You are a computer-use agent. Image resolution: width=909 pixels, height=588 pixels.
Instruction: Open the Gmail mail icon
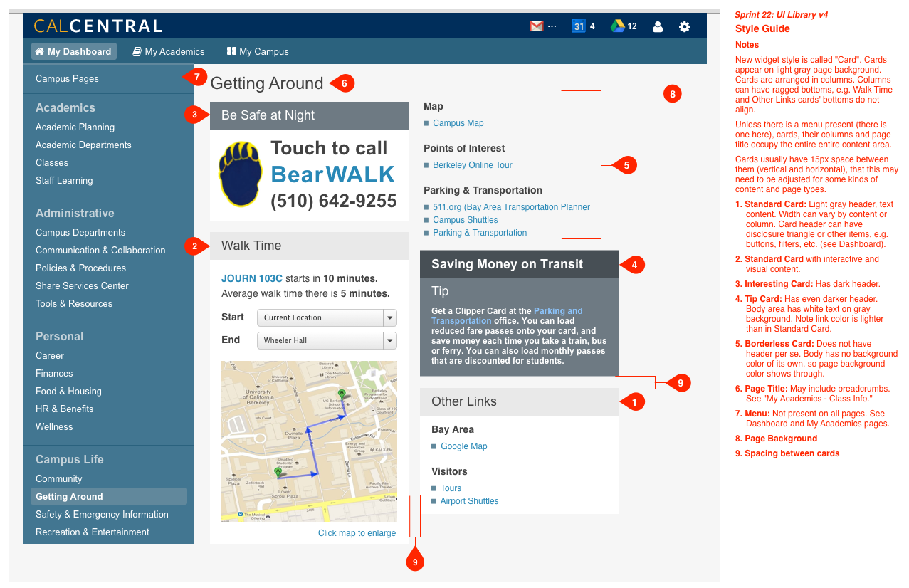[x=536, y=26]
